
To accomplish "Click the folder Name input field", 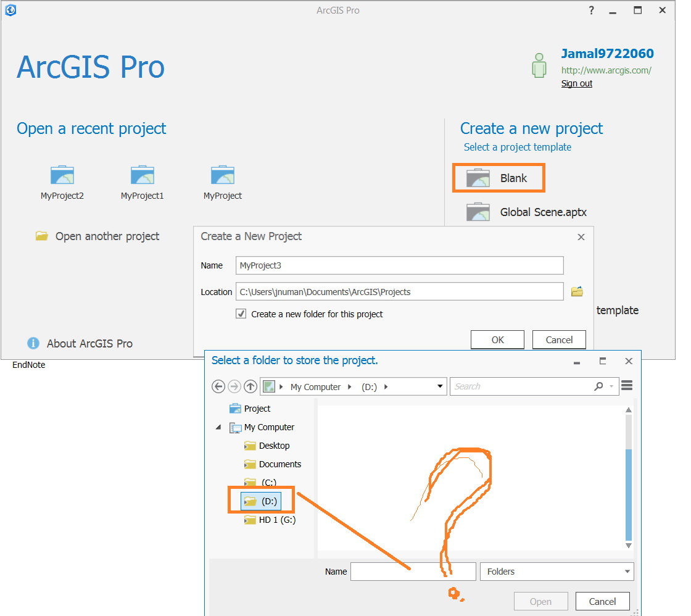I will (x=413, y=572).
